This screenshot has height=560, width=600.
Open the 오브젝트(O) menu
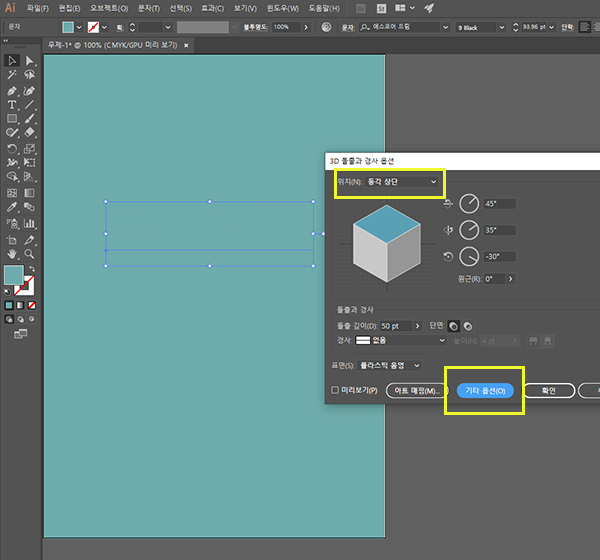pos(109,8)
